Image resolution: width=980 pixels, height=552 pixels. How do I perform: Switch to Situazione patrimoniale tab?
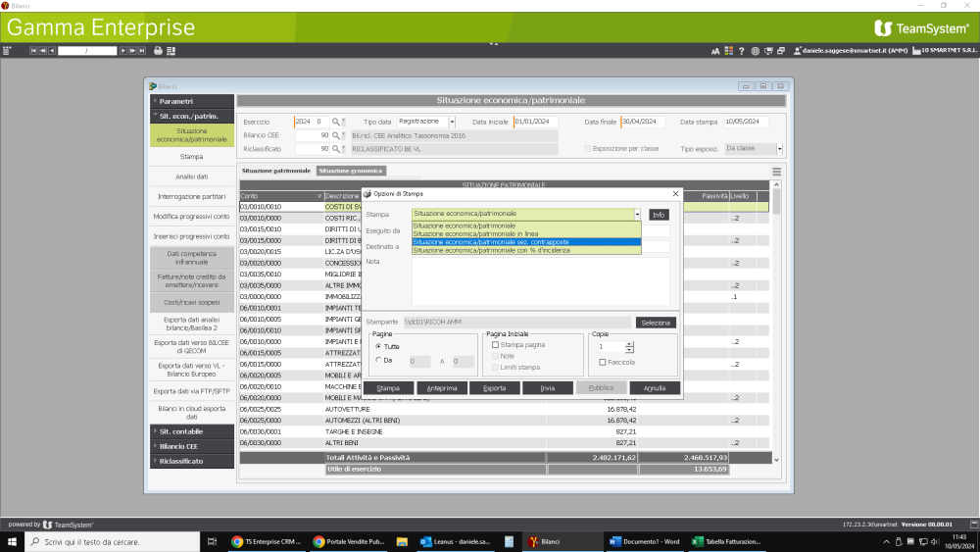point(276,171)
